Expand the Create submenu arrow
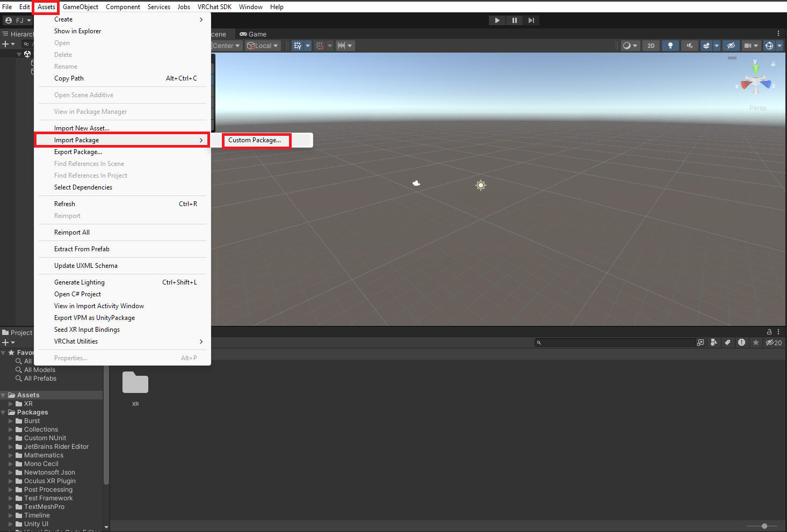 tap(201, 19)
